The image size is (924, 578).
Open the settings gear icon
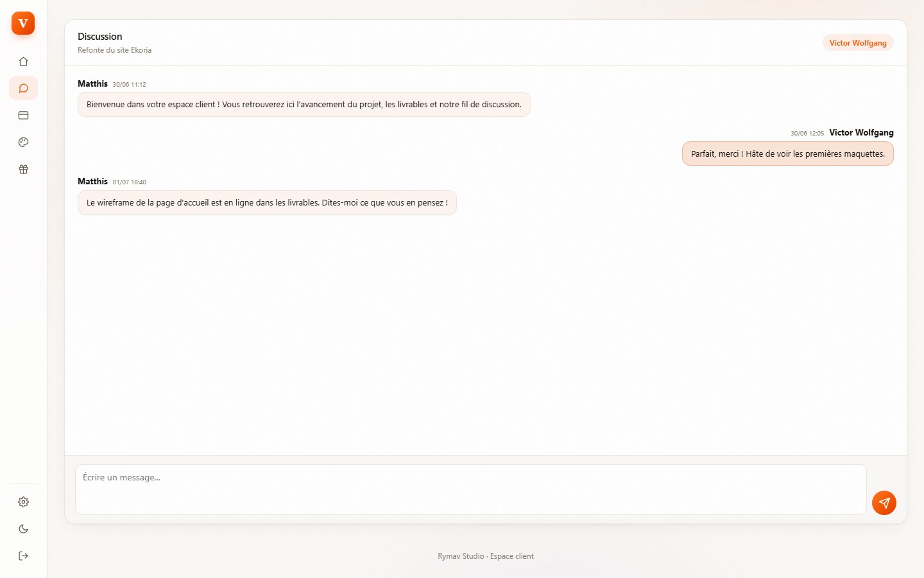(23, 502)
